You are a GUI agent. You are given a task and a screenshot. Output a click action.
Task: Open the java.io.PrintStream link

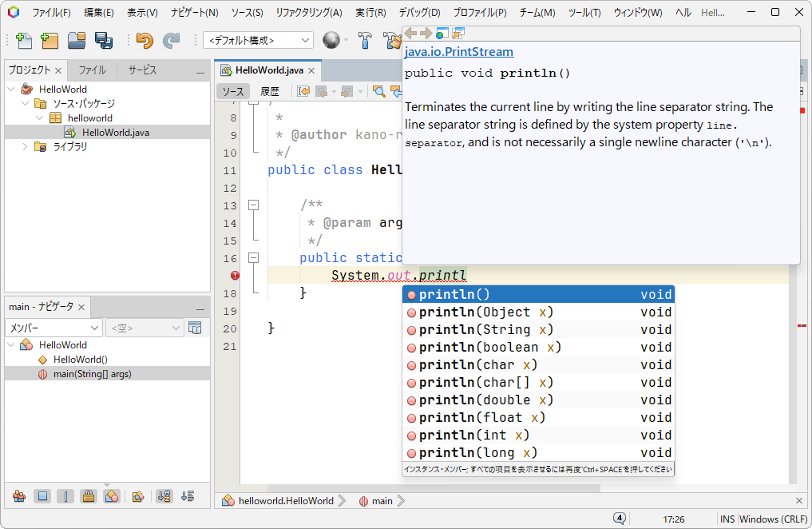459,52
